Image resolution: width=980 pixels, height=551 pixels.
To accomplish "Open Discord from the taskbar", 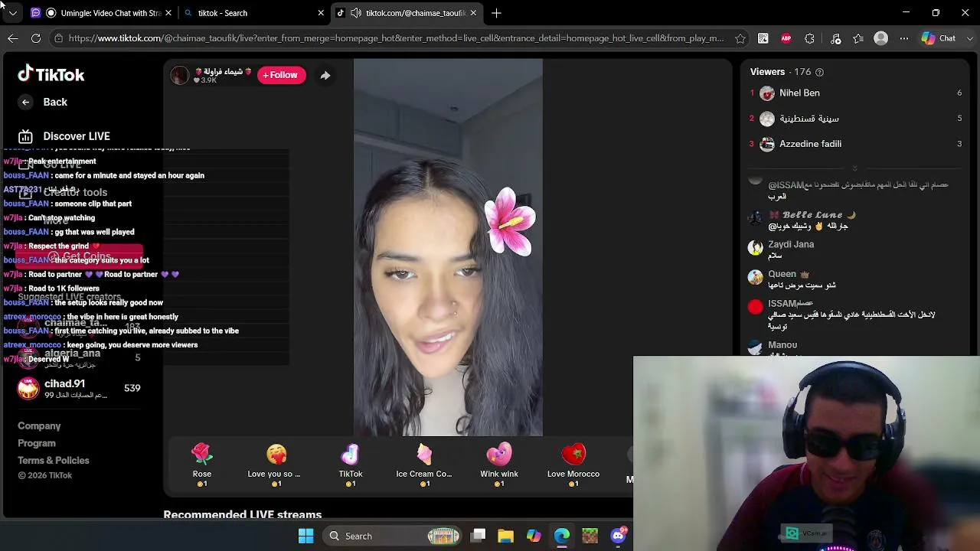I will (x=618, y=536).
